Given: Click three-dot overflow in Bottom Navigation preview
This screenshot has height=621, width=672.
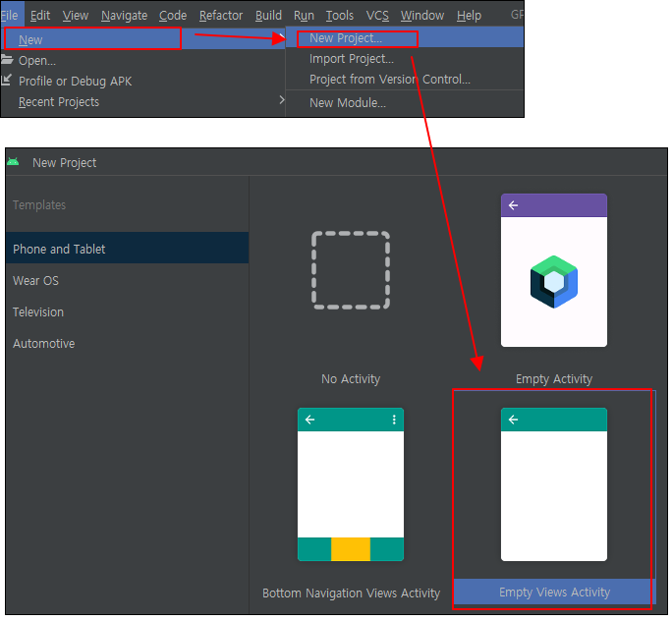Looking at the screenshot, I should click(x=394, y=420).
